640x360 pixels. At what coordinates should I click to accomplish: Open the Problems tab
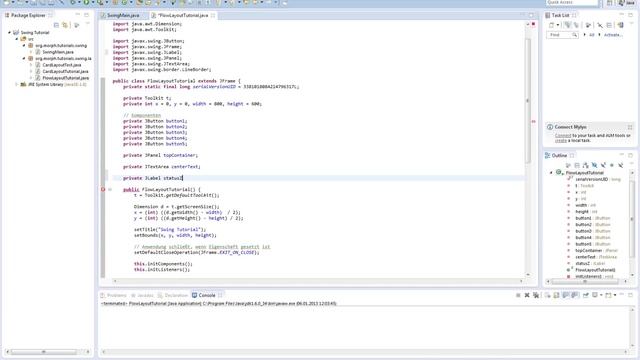[114, 295]
